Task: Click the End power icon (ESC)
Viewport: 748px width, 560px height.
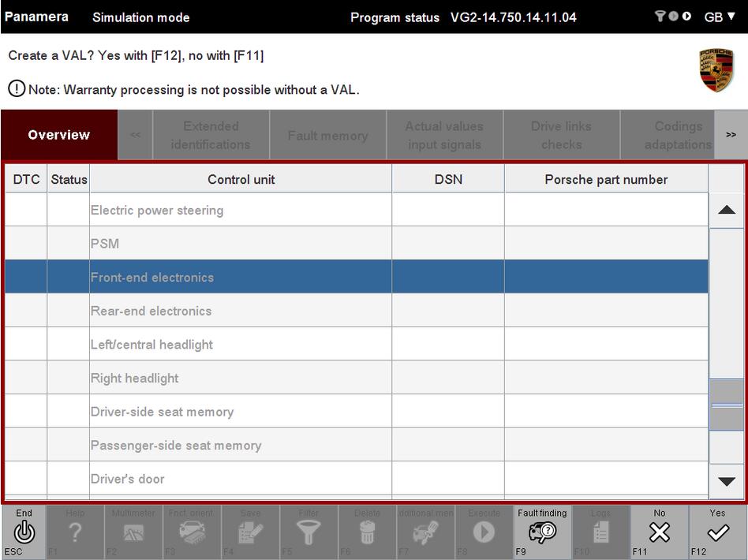Action: click(24, 532)
